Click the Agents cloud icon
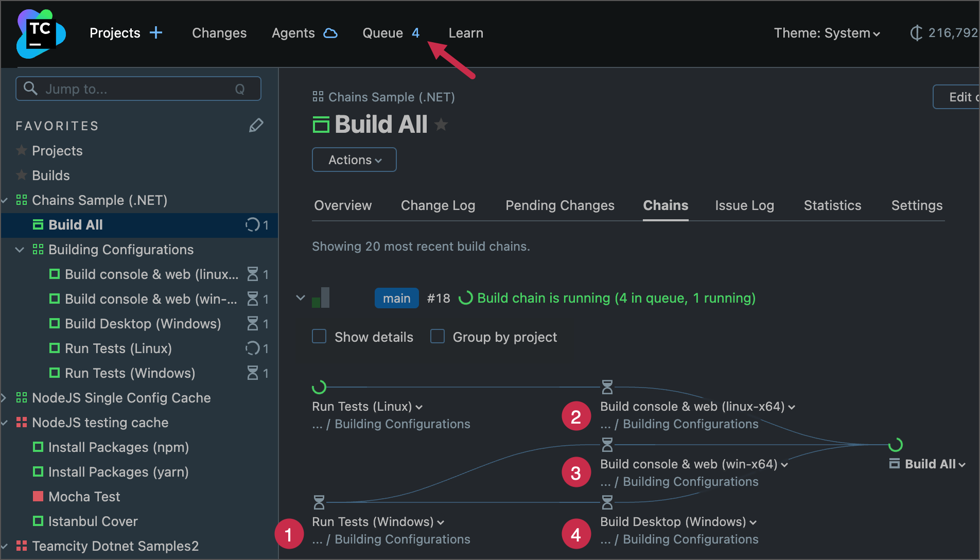The image size is (980, 560). pyautogui.click(x=329, y=33)
